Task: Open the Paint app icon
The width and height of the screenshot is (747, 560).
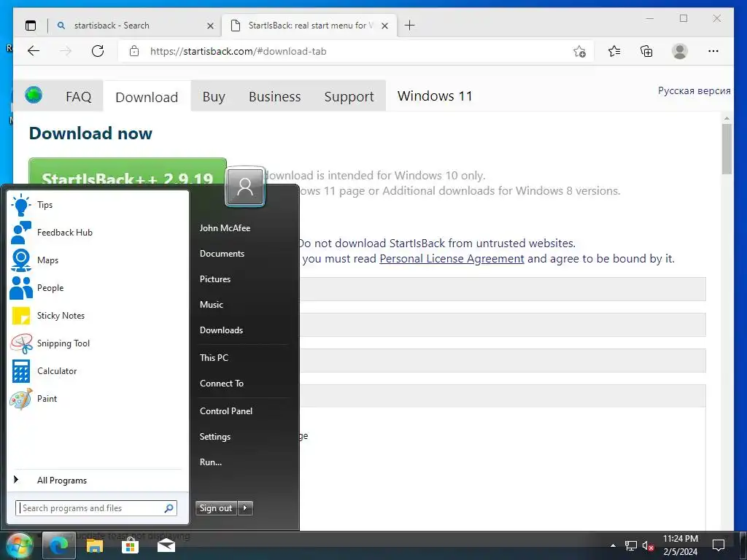Action: [21, 399]
